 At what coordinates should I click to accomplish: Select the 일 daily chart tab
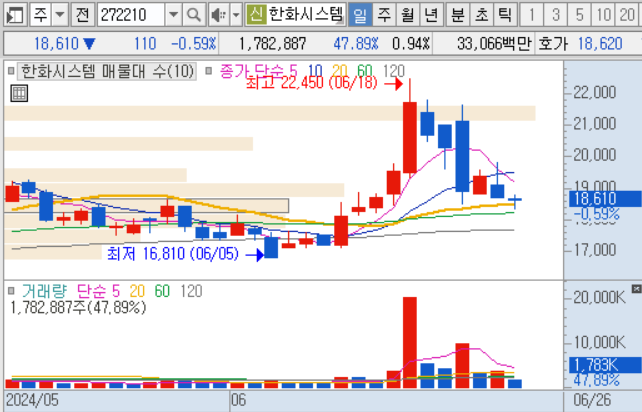pyautogui.click(x=360, y=15)
